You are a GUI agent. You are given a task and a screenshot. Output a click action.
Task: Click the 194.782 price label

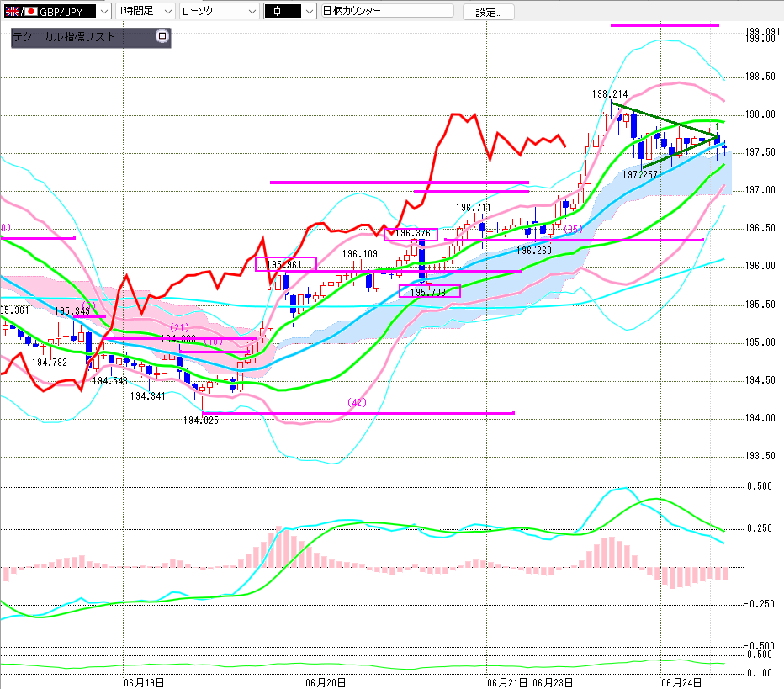50,362
